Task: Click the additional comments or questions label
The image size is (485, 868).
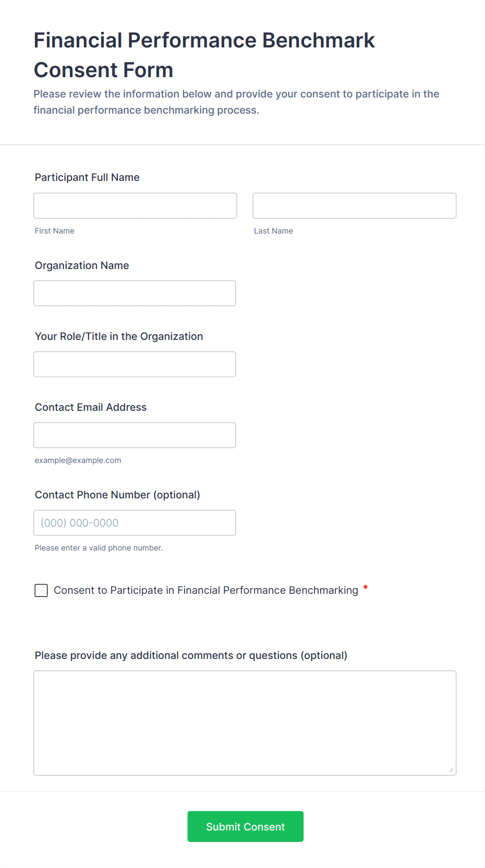Action: (191, 655)
